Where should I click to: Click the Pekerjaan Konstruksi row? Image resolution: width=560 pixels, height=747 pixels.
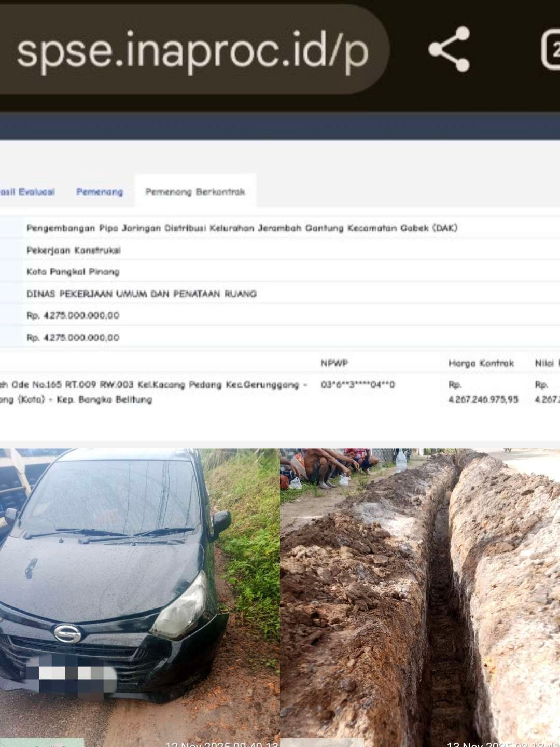(74, 251)
